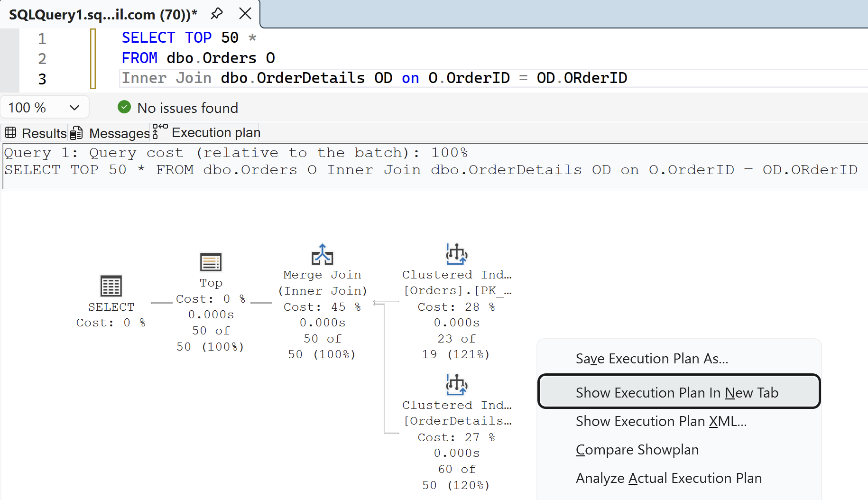Image resolution: width=868 pixels, height=500 pixels.
Task: Switch to the Results tab
Action: pyautogui.click(x=44, y=133)
